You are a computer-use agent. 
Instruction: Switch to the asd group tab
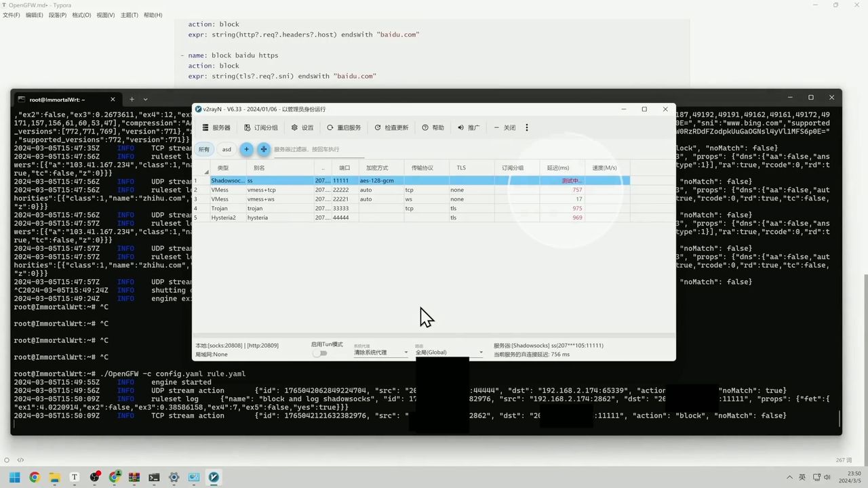tap(226, 149)
